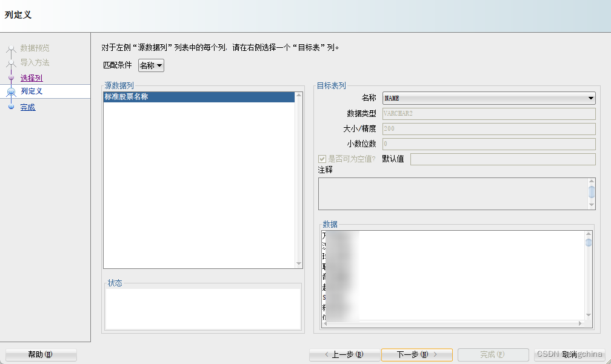Image resolution: width=611 pixels, height=364 pixels.
Task: Open the 匹配条件 dropdown
Action: click(150, 65)
